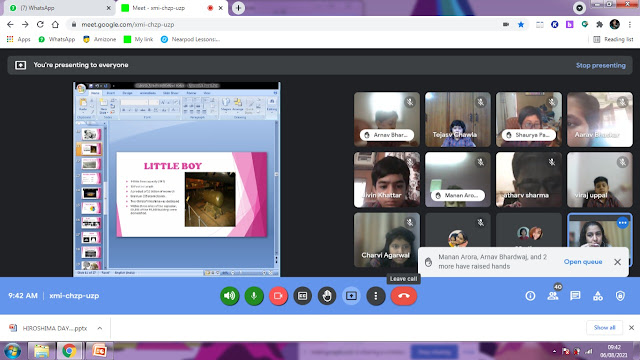Turn on the camera button
The width and height of the screenshot is (640, 360).
tap(278, 296)
